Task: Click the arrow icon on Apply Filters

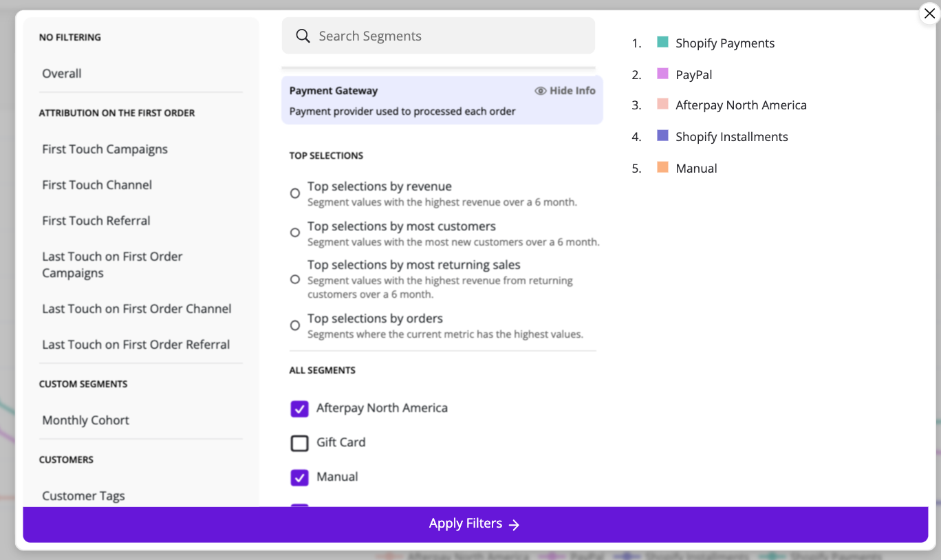Action: [x=514, y=525]
